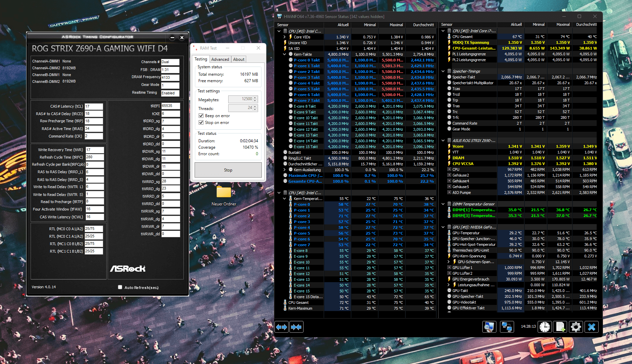Expand the Kern-Auslastung tree row
This screenshot has width=632, height=364.
tap(285, 170)
